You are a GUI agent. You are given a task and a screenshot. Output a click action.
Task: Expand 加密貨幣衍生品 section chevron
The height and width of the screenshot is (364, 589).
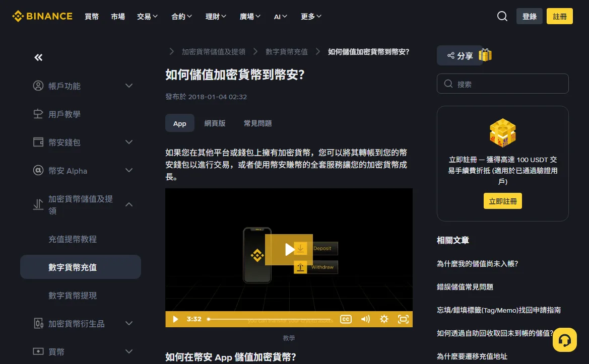point(129,323)
